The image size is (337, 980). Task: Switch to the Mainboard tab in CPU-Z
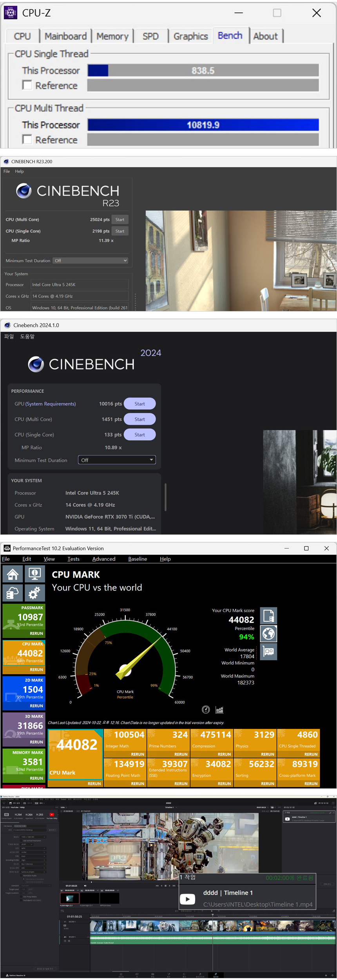(65, 36)
